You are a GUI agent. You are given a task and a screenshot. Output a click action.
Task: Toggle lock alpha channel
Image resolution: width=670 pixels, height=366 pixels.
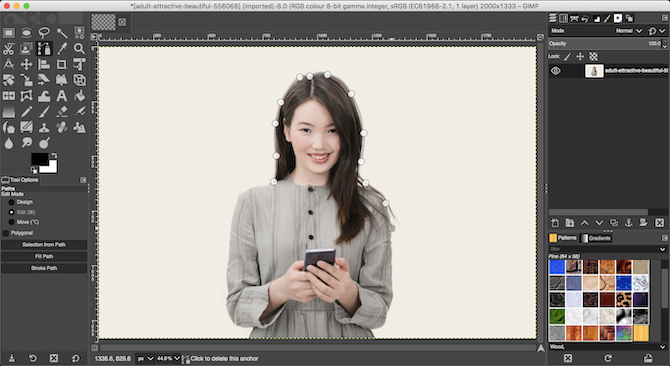594,56
